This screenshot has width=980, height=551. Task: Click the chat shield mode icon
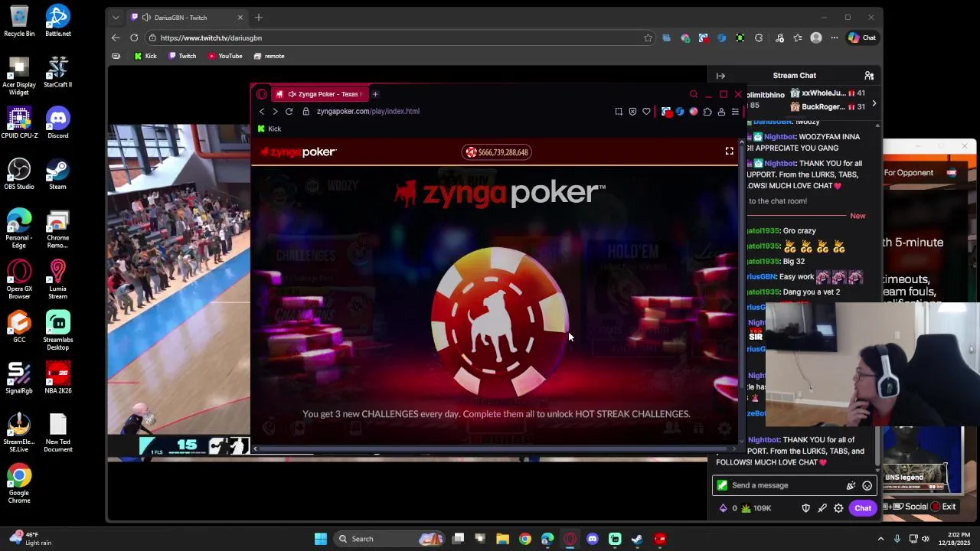[x=805, y=508]
